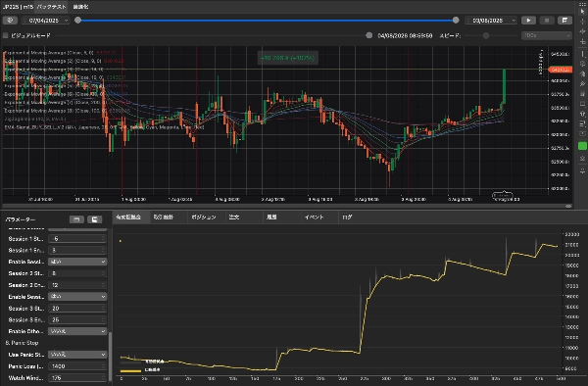Screen dimensions: 588x386
Task: Click first icon button in パラメーター header
Action: (x=76, y=219)
